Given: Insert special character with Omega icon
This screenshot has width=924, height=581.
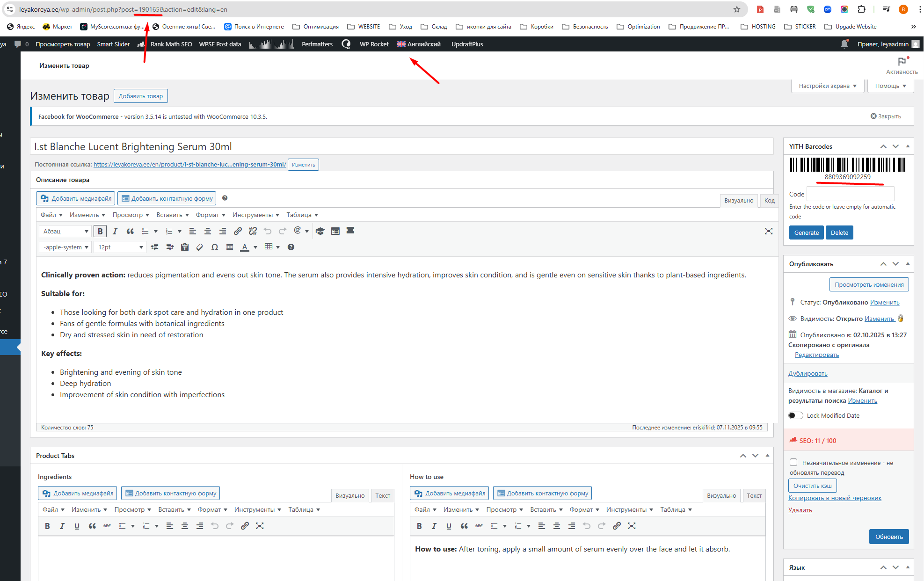Looking at the screenshot, I should coord(215,247).
